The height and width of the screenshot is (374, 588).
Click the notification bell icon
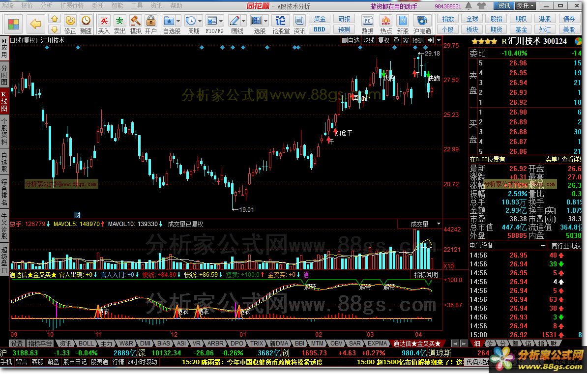click(x=469, y=6)
